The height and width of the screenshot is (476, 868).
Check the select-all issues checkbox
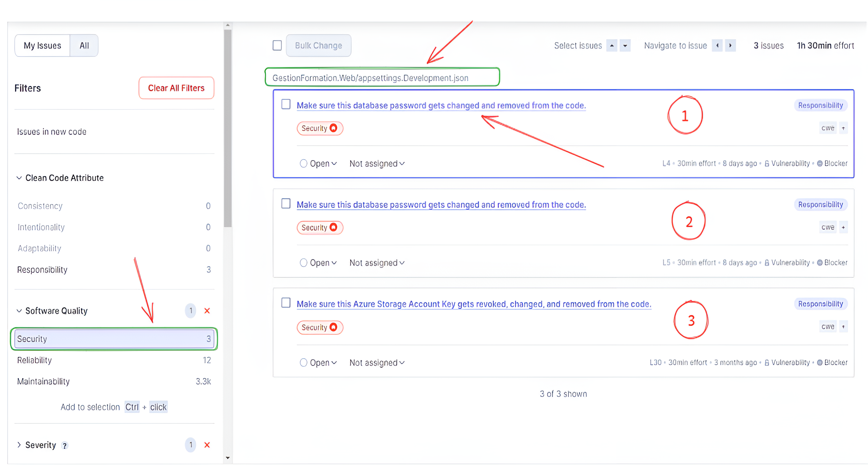click(x=277, y=46)
